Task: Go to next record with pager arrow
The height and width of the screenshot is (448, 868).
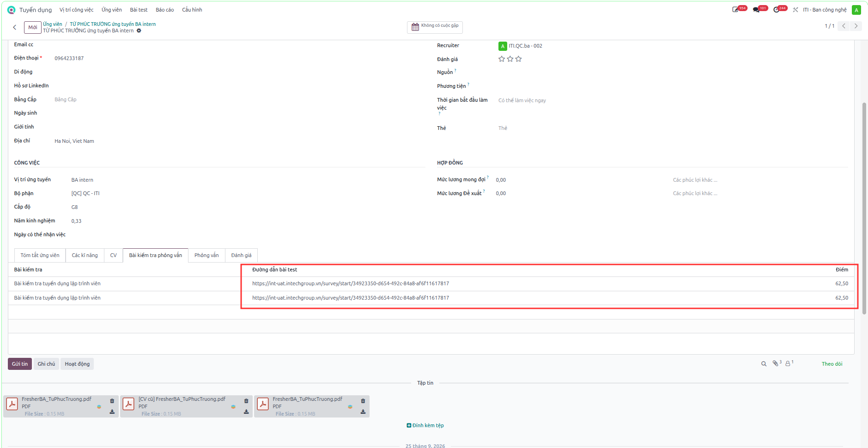Action: point(856,26)
